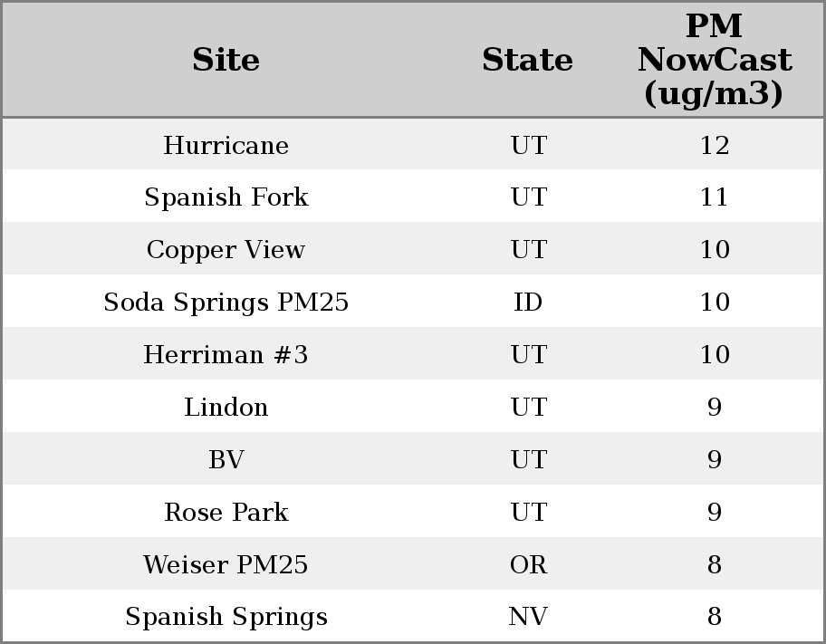Click the Rose Park site name
Screen dimensions: 826x644
click(x=226, y=513)
